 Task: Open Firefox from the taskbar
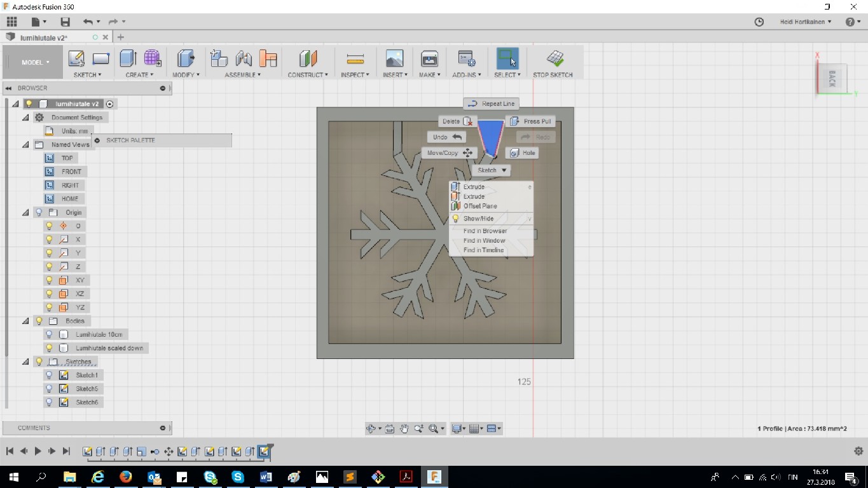coord(125,476)
